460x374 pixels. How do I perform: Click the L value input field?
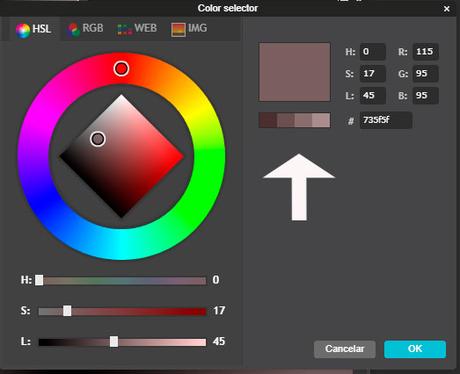click(373, 96)
